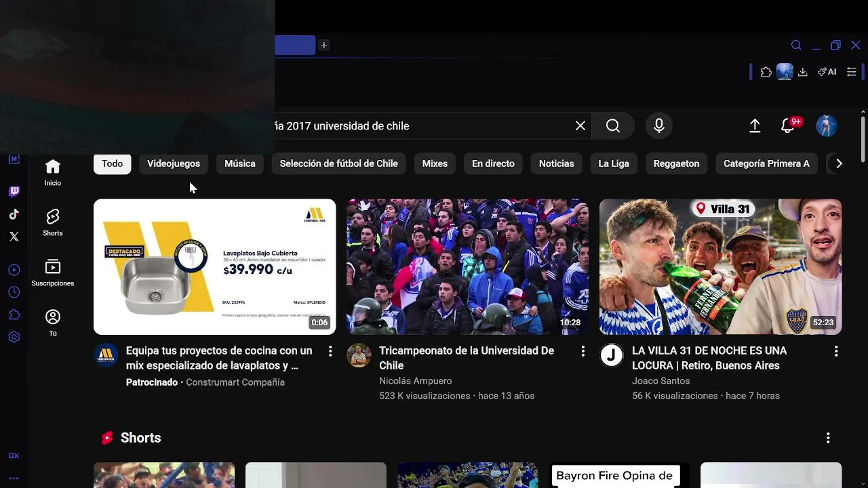This screenshot has width=868, height=488.
Task: Select the Videojuegos filter chip
Action: click(174, 163)
